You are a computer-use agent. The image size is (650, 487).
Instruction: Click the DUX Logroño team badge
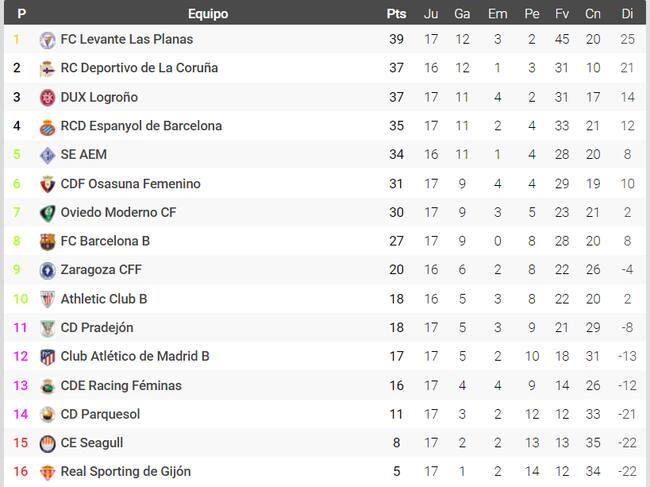(x=47, y=98)
